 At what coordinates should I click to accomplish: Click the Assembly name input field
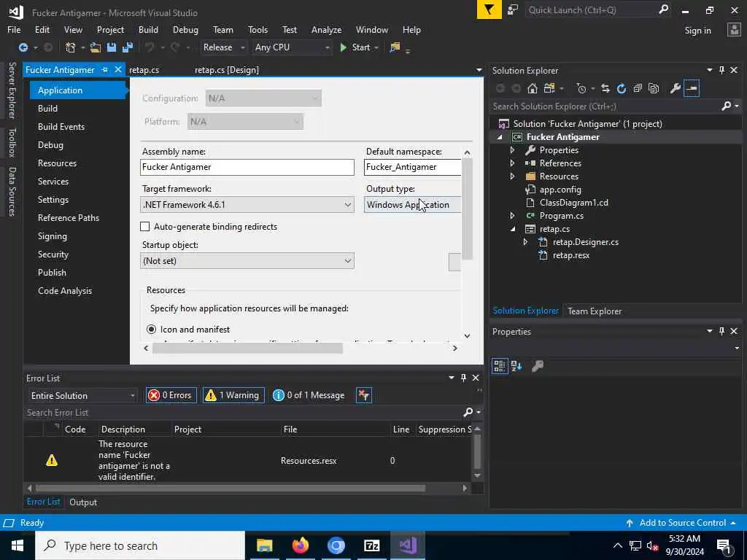point(247,167)
